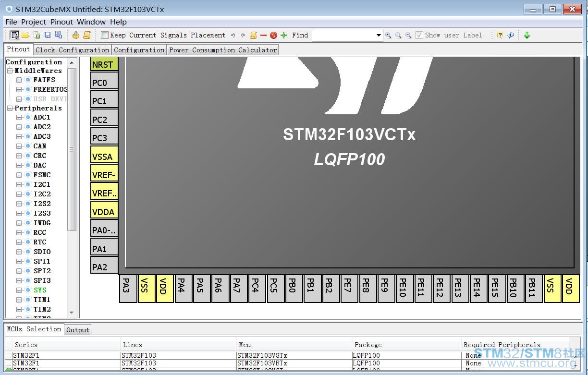Click the Zoom In magnifier icon
The image size is (588, 375).
point(388,35)
